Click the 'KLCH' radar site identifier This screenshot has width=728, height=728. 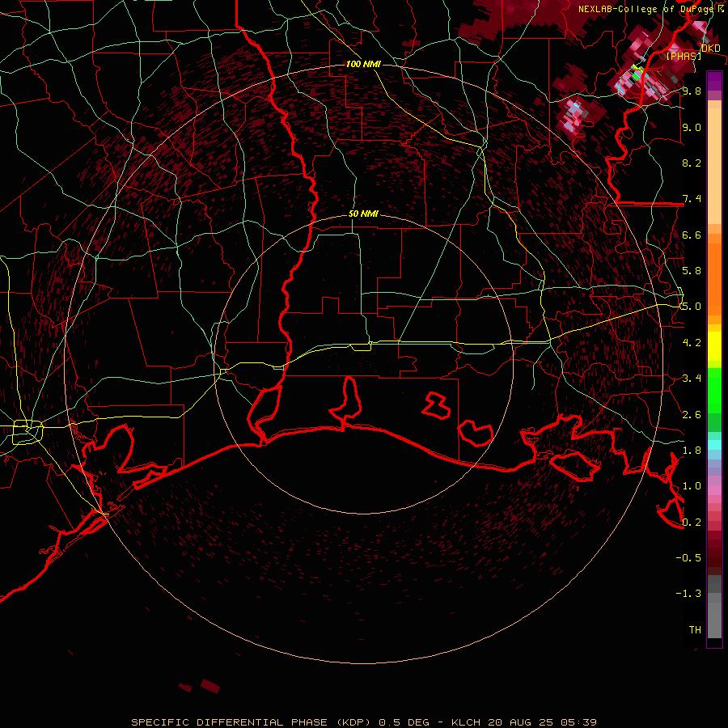point(466,722)
